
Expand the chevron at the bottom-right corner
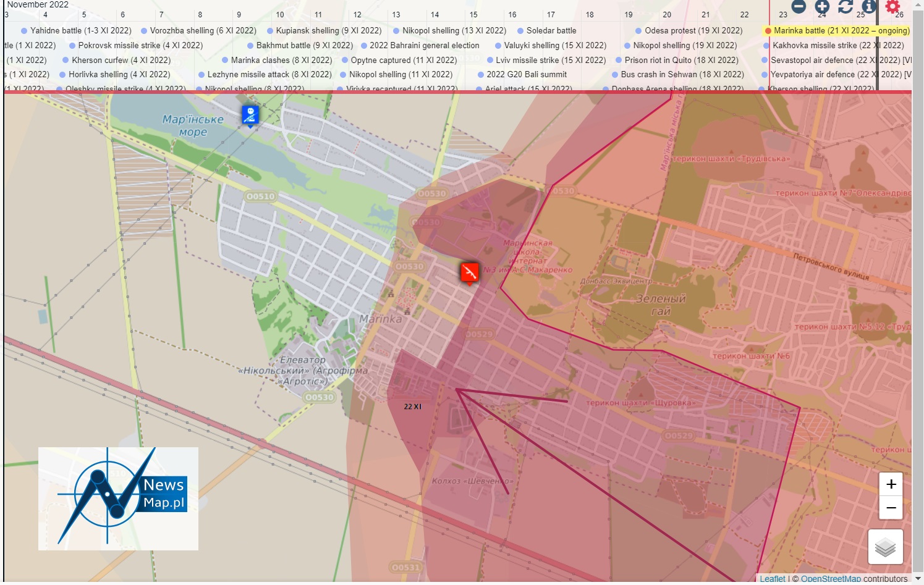[x=918, y=579]
